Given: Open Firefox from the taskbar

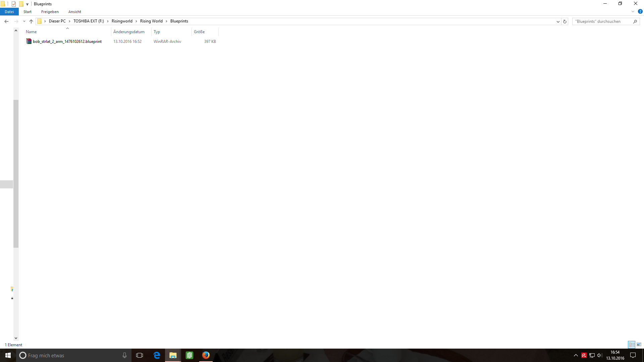Looking at the screenshot, I should click(x=206, y=355).
